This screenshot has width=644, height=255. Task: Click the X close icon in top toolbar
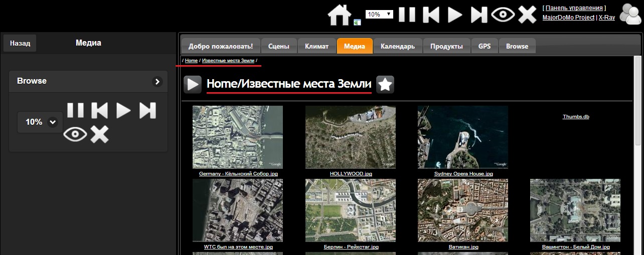[527, 15]
